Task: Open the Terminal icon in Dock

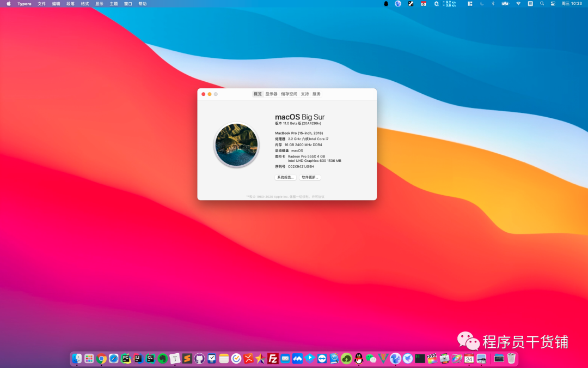Action: pyautogui.click(x=420, y=359)
